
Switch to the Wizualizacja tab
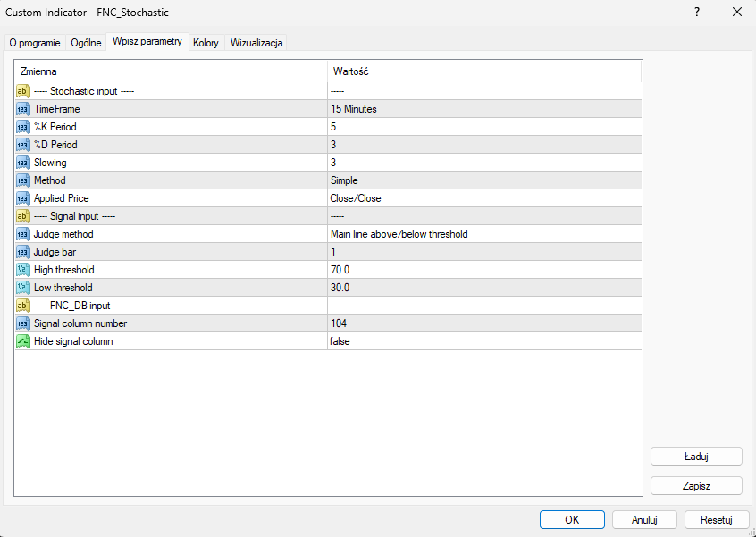256,43
